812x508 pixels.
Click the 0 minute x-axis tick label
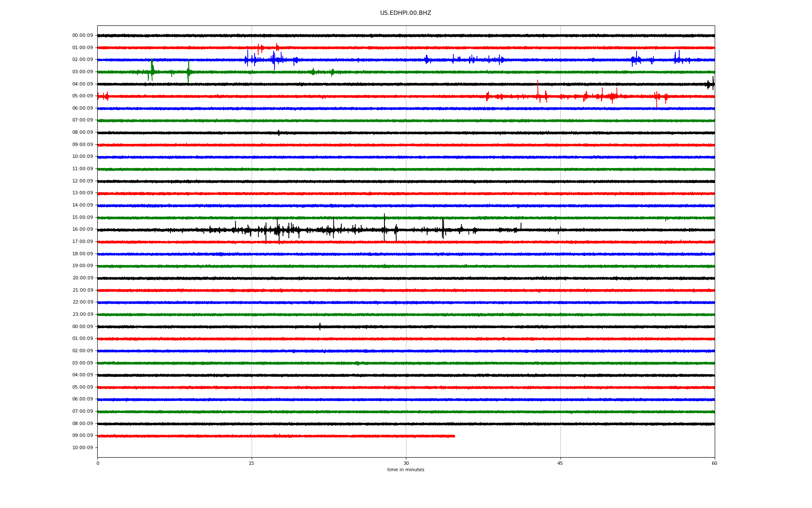pyautogui.click(x=98, y=464)
